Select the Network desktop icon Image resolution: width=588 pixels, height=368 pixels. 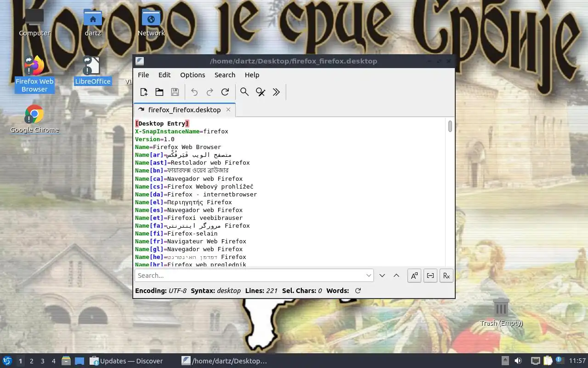151,22
